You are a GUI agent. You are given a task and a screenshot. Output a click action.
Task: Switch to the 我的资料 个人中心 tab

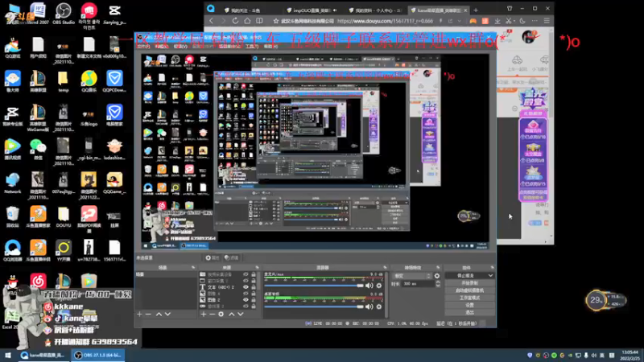[375, 10]
